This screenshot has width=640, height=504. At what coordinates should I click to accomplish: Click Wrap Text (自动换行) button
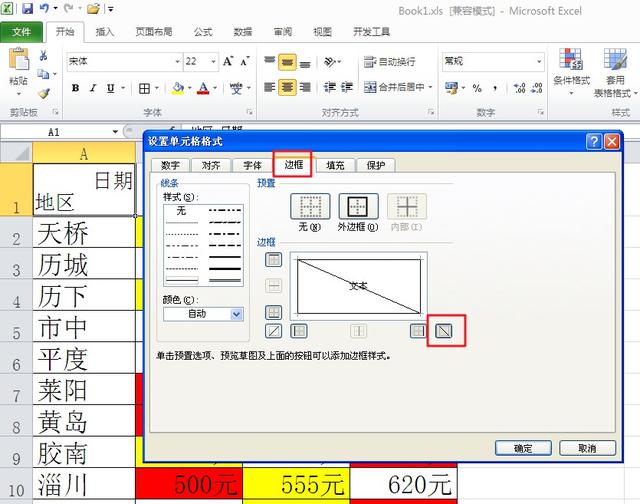pyautogui.click(x=390, y=62)
